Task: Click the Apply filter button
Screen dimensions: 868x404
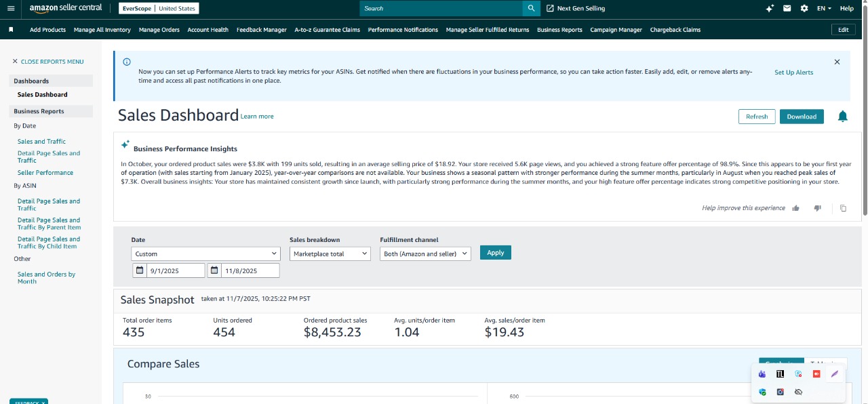Action: pyautogui.click(x=496, y=252)
